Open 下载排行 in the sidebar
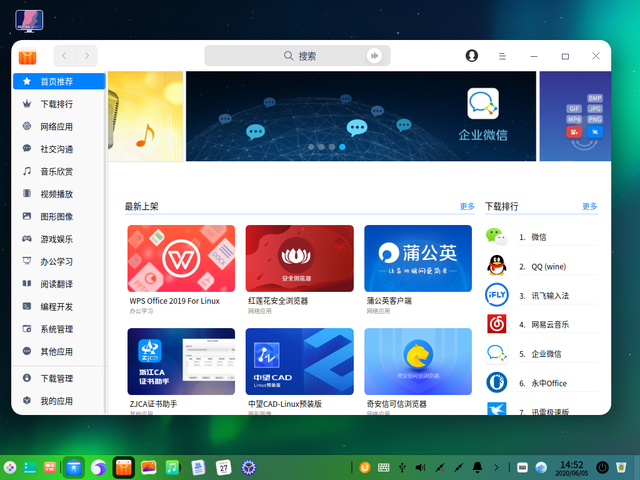This screenshot has width=640, height=480. click(x=59, y=104)
